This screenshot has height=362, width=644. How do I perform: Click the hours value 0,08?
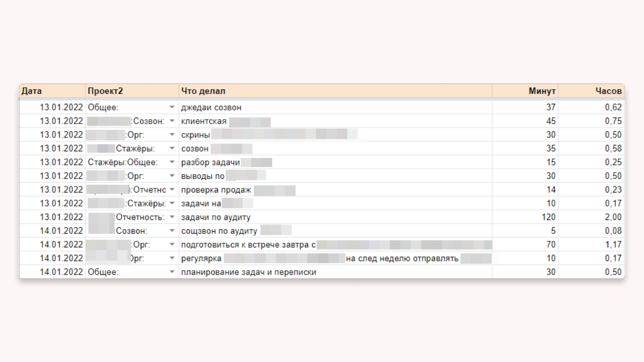coord(613,231)
